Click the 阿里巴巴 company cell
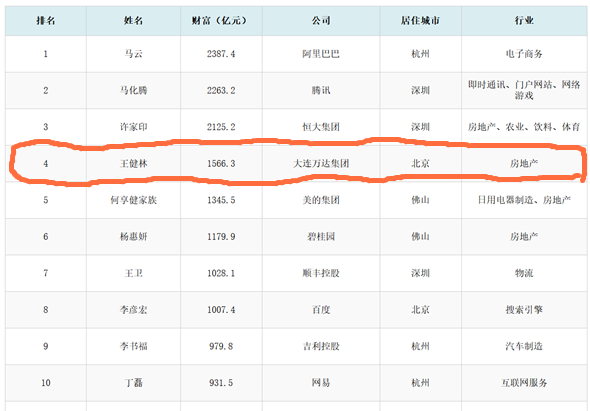The height and width of the screenshot is (411, 590). (x=321, y=54)
